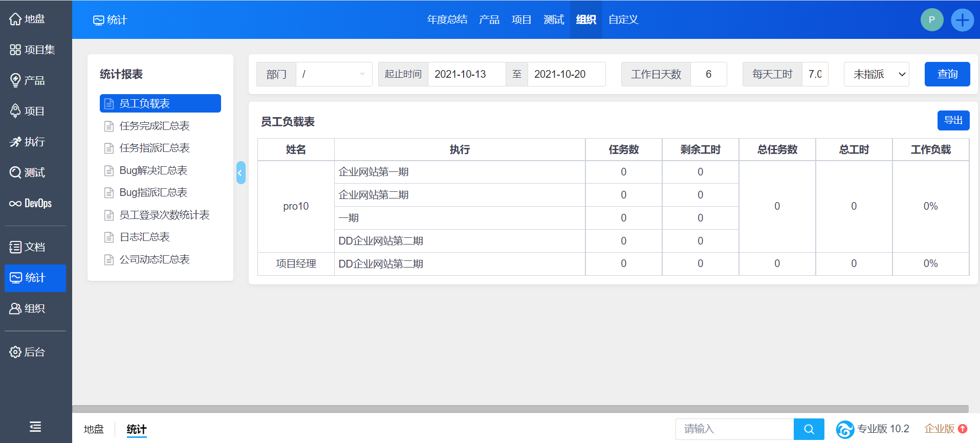
Task: Click the 工作负载 column header
Action: pos(931,149)
